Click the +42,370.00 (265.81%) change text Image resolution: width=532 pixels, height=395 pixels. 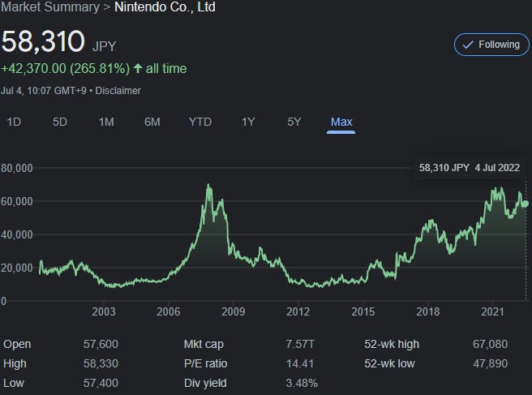65,69
